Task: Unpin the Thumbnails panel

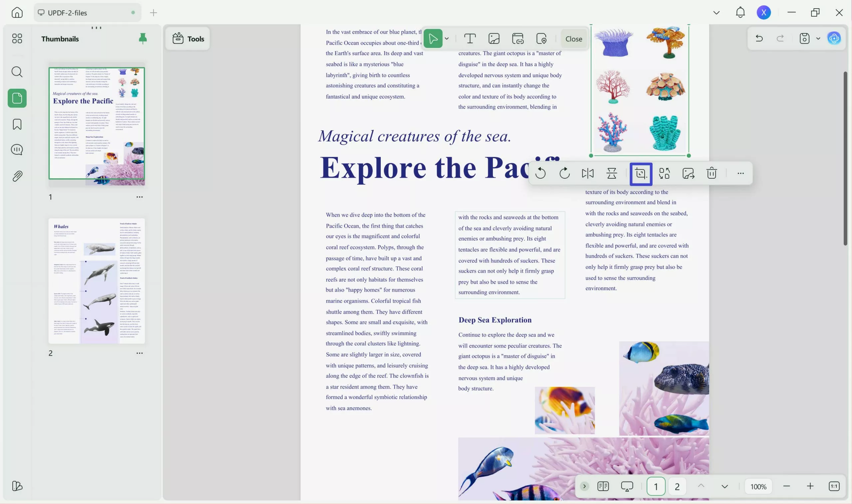Action: (x=143, y=38)
